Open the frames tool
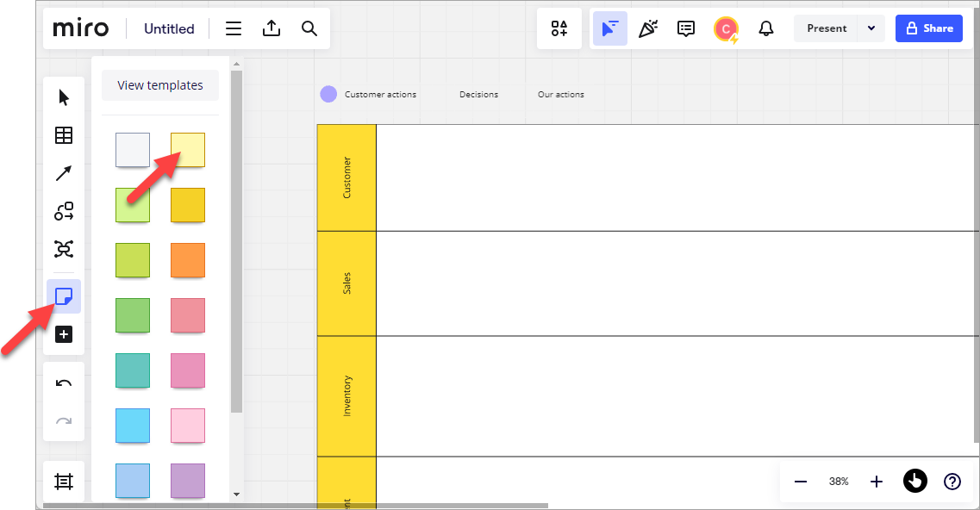This screenshot has width=980, height=510. click(64, 482)
